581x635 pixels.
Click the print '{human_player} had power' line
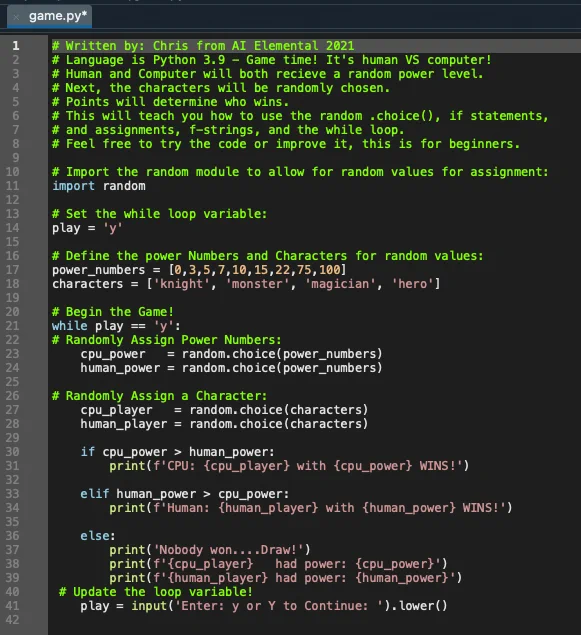pos(285,578)
